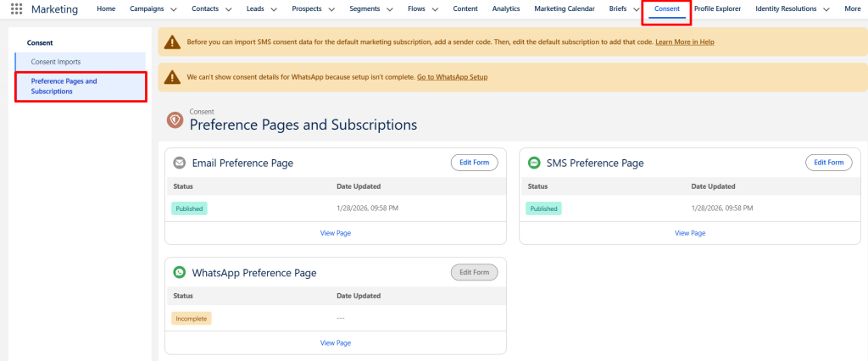This screenshot has width=868, height=361.
Task: Open the Content tab
Action: tap(465, 8)
